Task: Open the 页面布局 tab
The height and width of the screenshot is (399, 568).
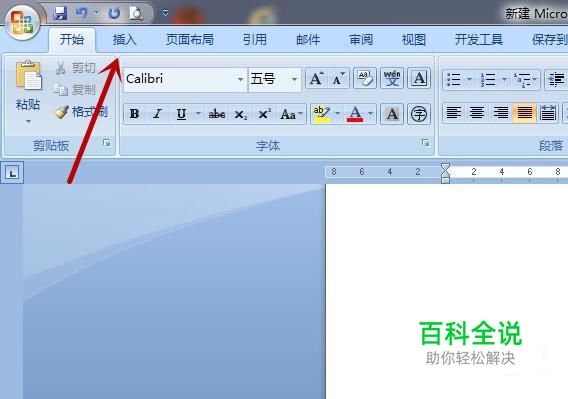Action: [190, 40]
